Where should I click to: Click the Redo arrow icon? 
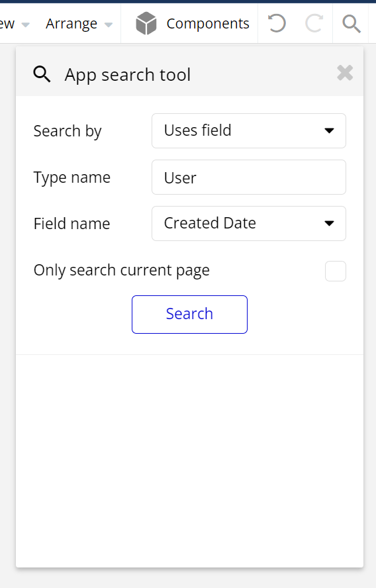point(314,23)
